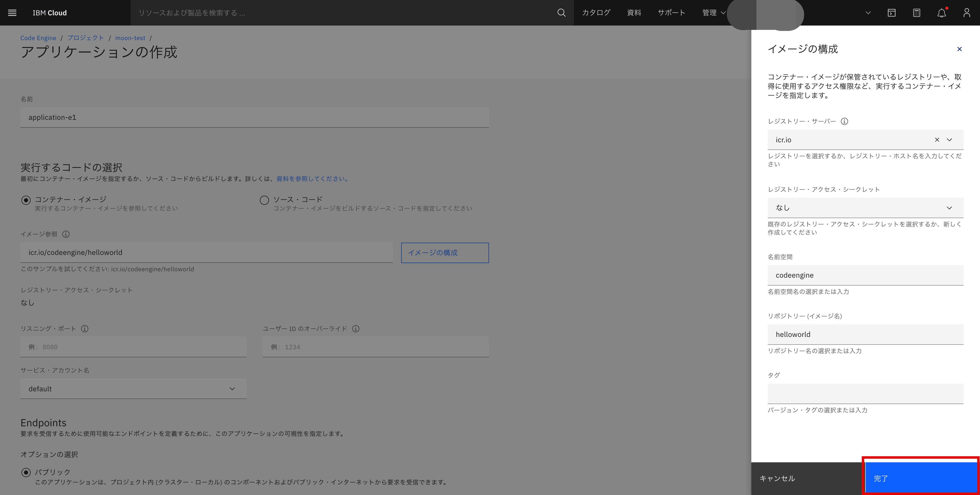980x495 pixels.
Task: View notifications via the bell icon
Action: pyautogui.click(x=941, y=13)
